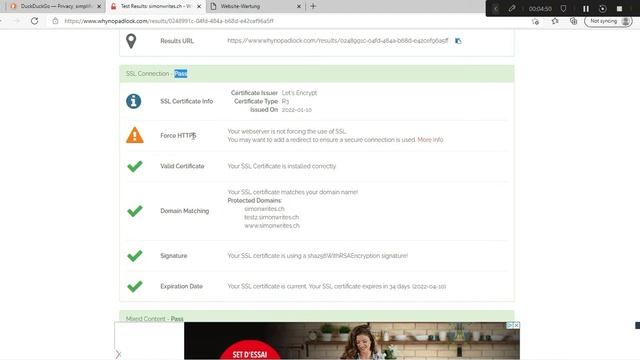Viewport: 640px width, 360px height.
Task: Click the Signature green checkmark
Action: tap(135, 256)
